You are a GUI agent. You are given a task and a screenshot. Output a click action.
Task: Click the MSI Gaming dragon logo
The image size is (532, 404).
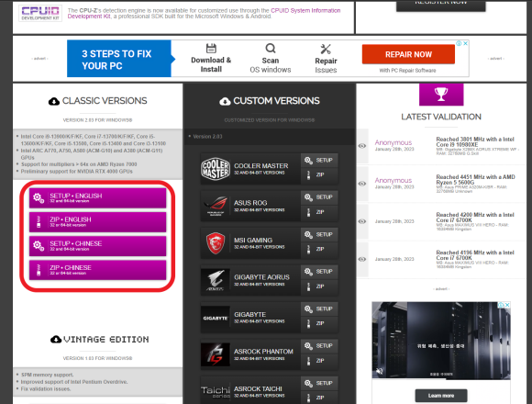[x=216, y=243]
